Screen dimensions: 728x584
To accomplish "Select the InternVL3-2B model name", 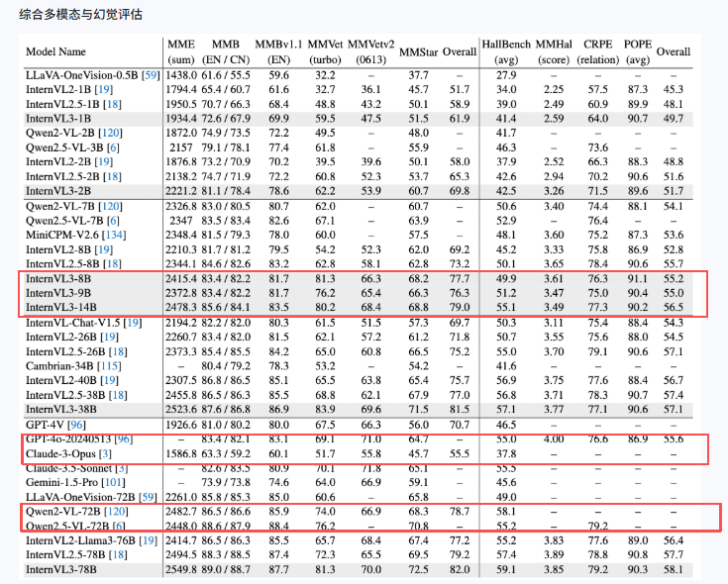I will pos(58,191).
